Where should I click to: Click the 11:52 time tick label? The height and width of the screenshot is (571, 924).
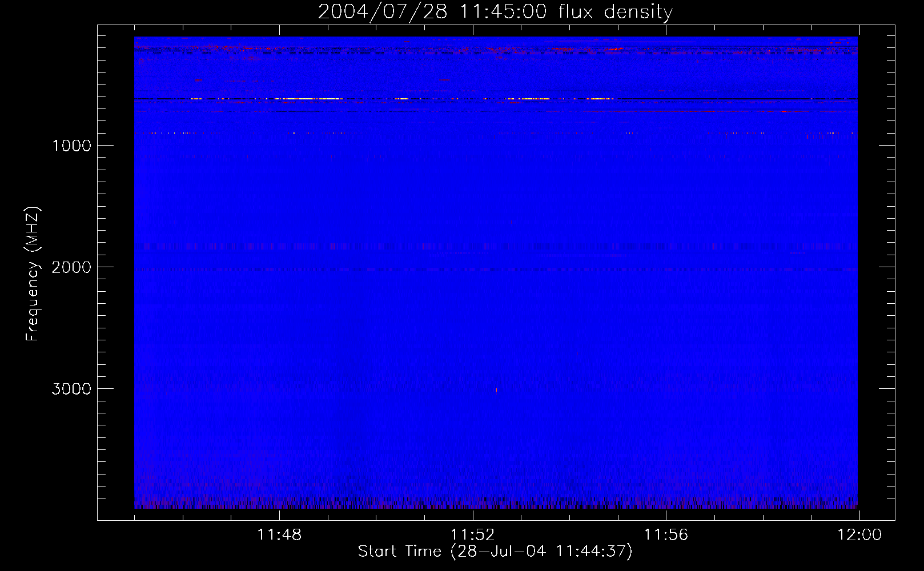(472, 535)
